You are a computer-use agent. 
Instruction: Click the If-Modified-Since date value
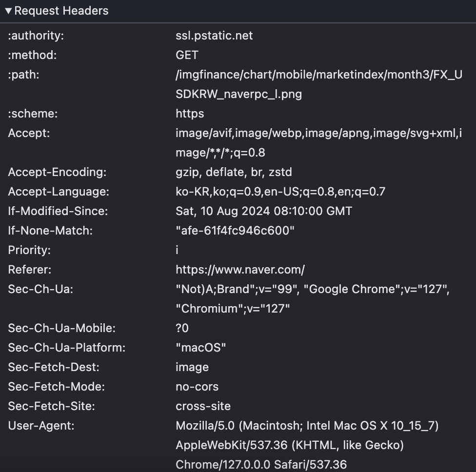[x=264, y=211]
